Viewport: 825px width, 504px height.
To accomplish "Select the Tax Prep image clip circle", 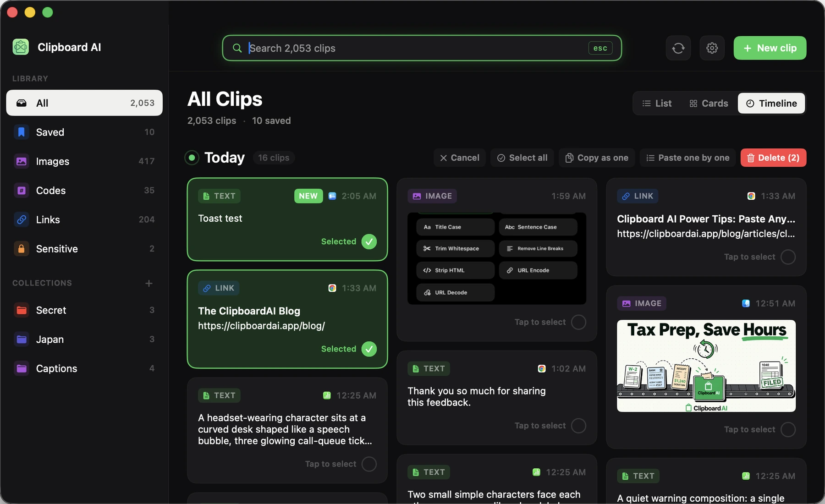I will (x=788, y=430).
